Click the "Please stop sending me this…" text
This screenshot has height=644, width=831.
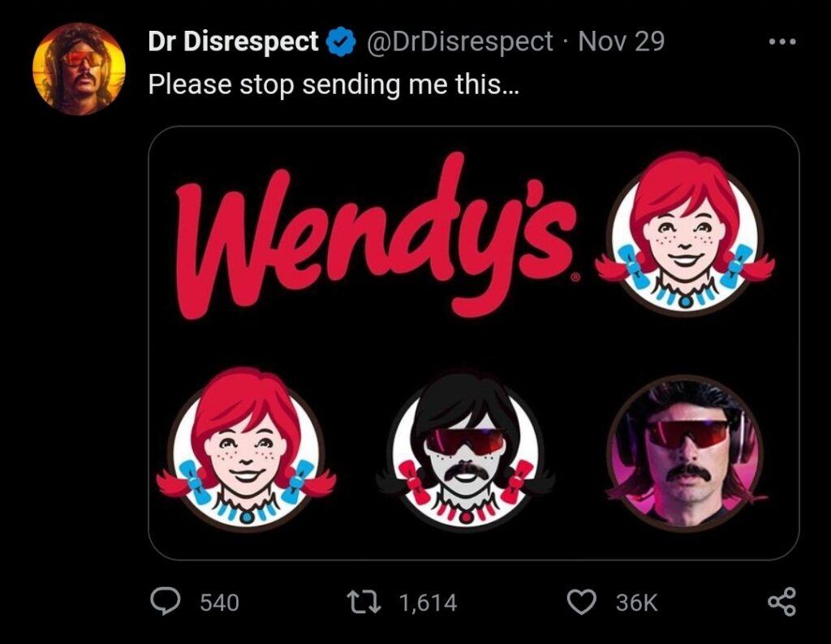tap(333, 84)
